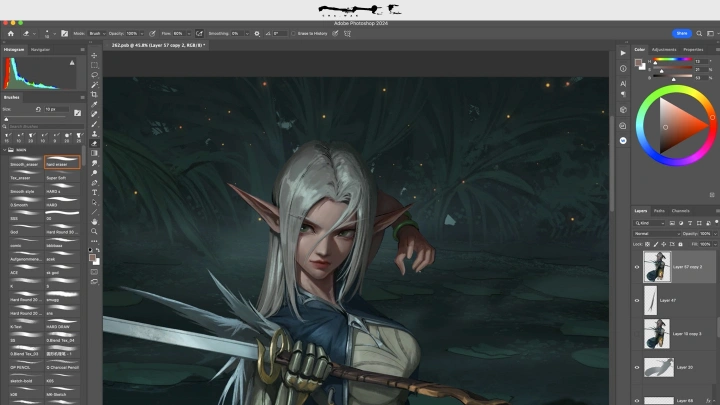Click the Share button
720x405 pixels.
click(682, 34)
